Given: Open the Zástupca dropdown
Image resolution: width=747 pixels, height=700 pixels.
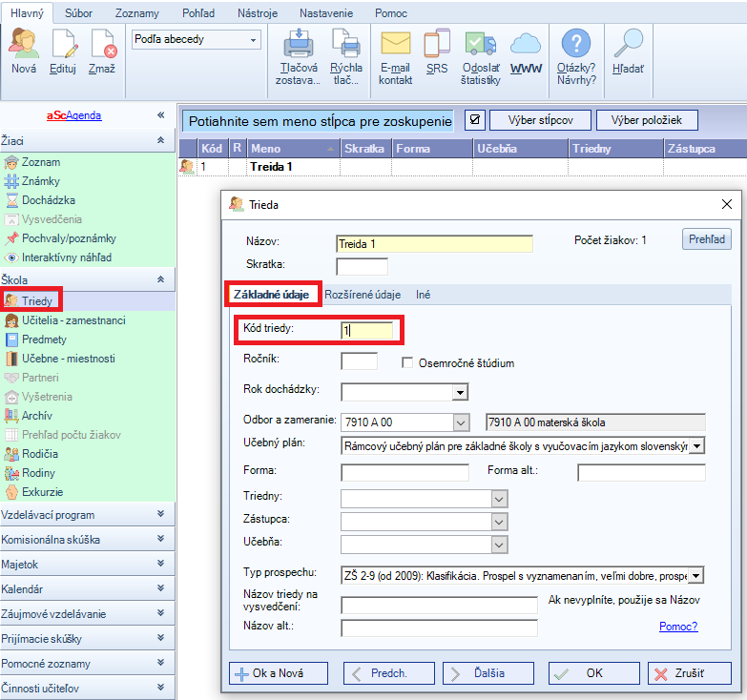Looking at the screenshot, I should (499, 522).
